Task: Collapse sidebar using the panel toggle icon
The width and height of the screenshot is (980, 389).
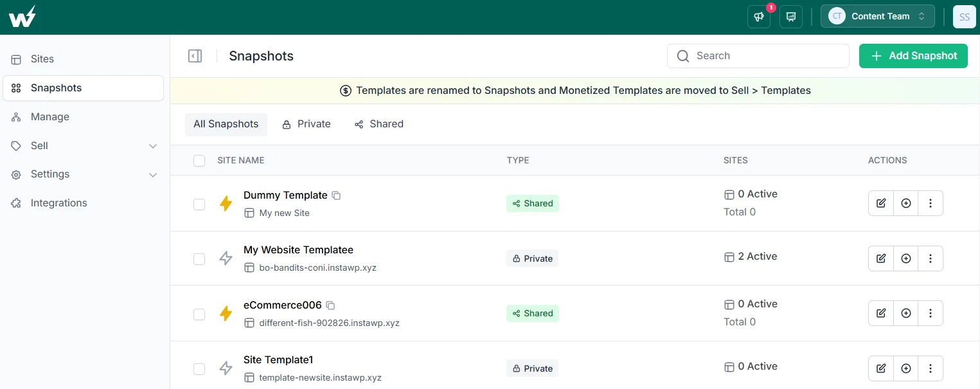Action: (x=195, y=56)
